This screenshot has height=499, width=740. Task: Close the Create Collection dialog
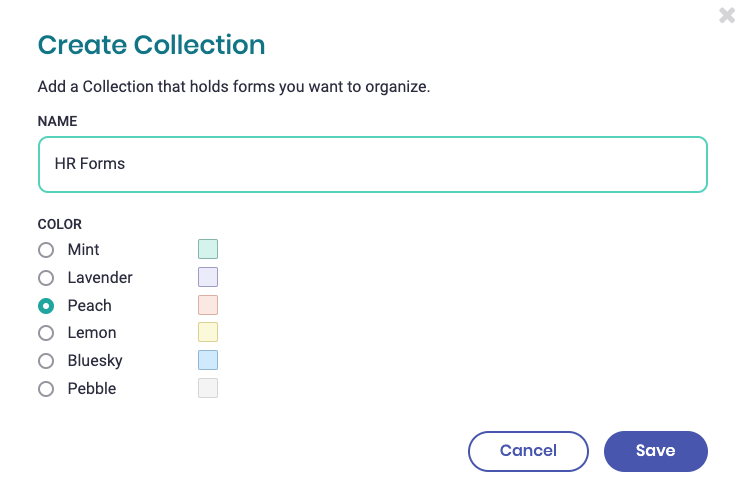pos(727,15)
